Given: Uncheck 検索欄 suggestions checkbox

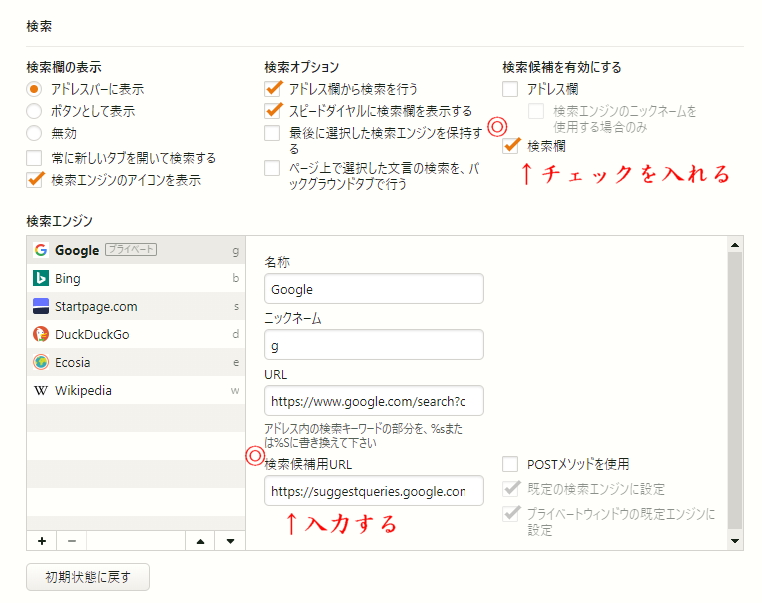Looking at the screenshot, I should [x=510, y=146].
